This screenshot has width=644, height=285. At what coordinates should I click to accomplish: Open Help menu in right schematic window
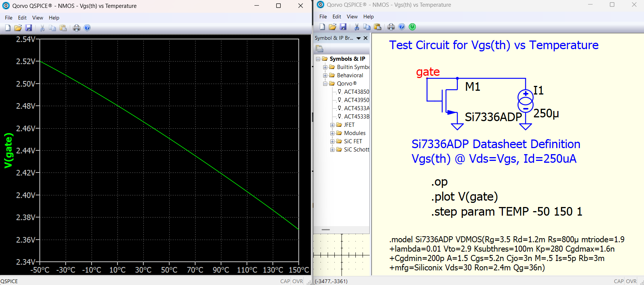[369, 16]
